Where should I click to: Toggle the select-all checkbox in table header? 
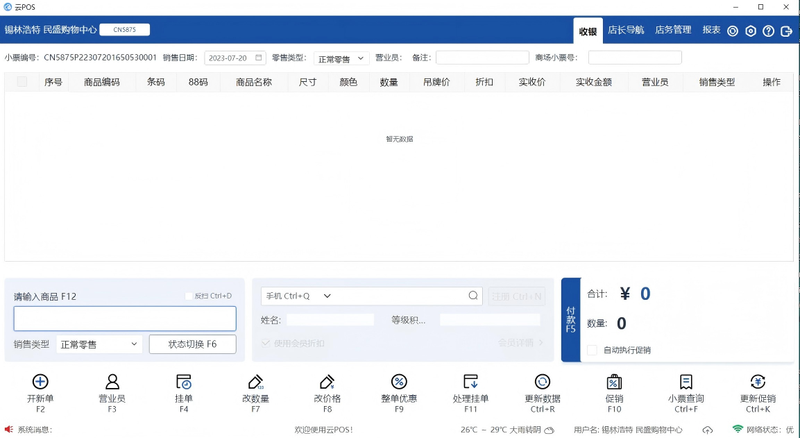click(x=22, y=82)
